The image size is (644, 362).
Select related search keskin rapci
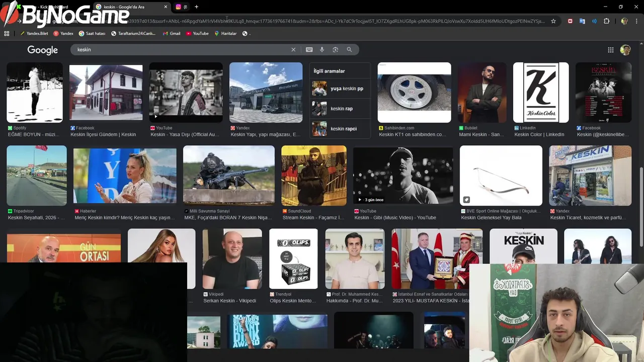click(340, 129)
